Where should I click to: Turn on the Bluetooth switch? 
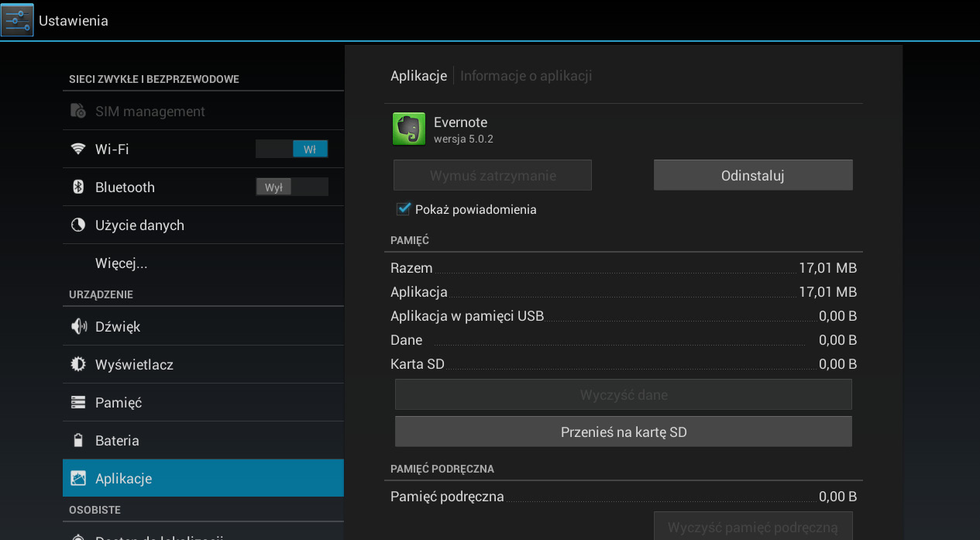pyautogui.click(x=292, y=187)
